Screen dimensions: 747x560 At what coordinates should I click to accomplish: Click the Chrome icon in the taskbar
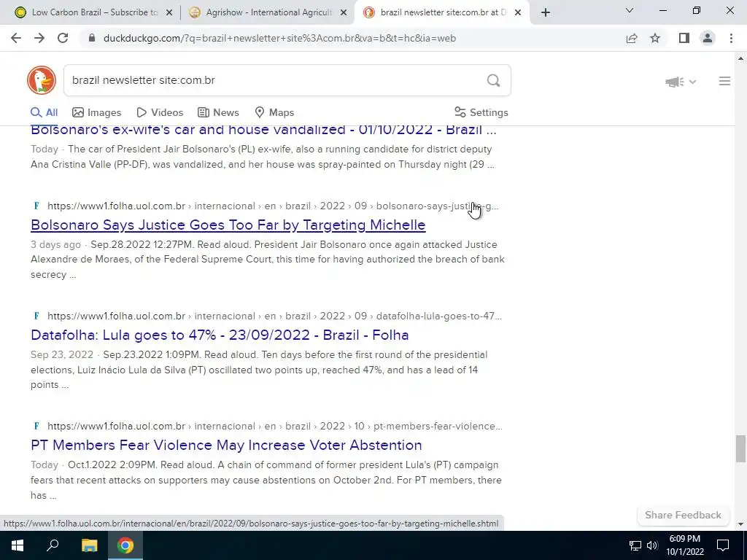tap(125, 545)
